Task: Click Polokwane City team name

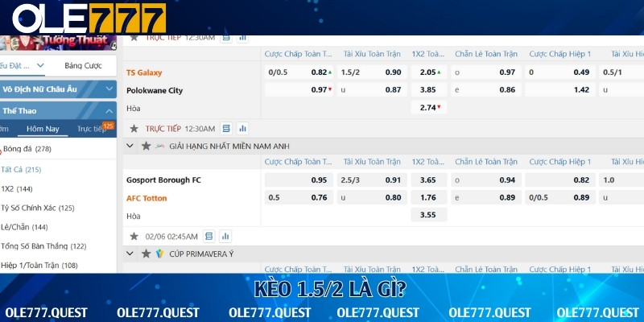Action: point(155,90)
